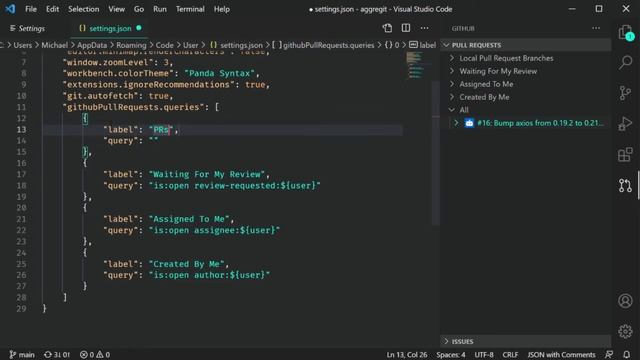Open the File menu
640x360 pixels.
pos(31,9)
